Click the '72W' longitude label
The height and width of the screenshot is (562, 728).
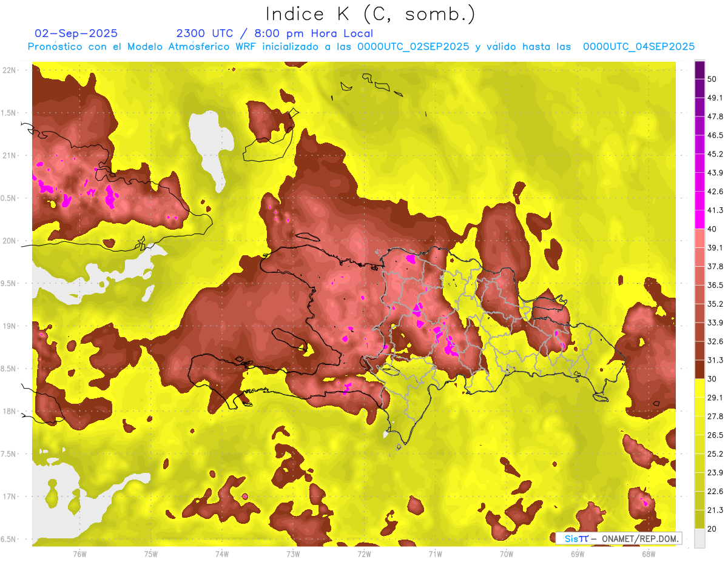[x=364, y=554]
